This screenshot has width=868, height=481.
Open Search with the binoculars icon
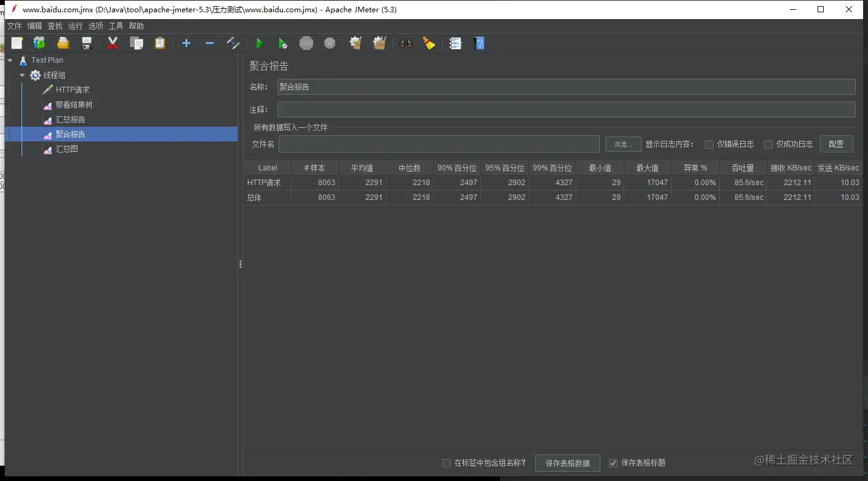pos(405,43)
